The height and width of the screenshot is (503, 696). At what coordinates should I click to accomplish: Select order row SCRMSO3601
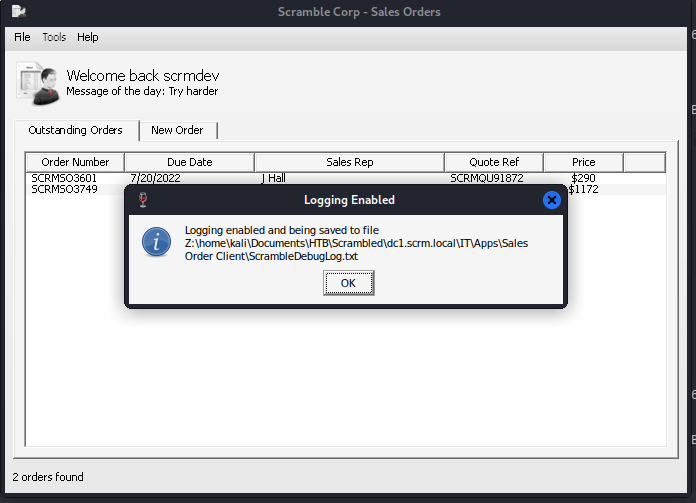64,178
